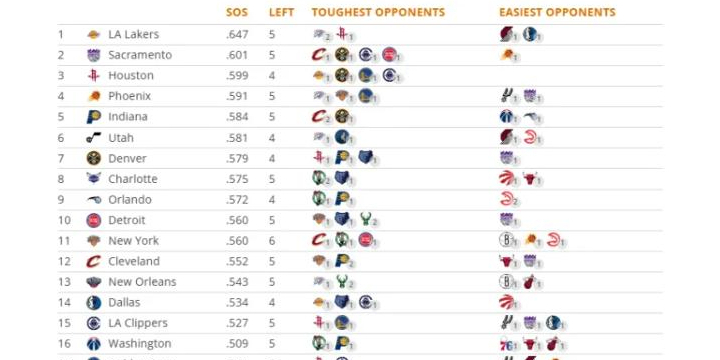Open the New Orleans team link
This screenshot has height=360, width=720.
[142, 282]
